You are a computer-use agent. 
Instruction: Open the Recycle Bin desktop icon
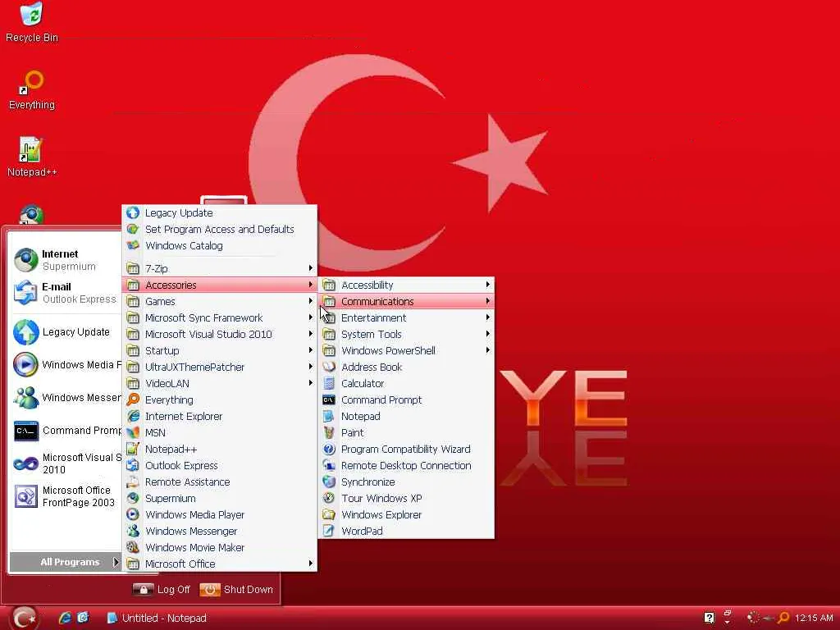pos(32,21)
